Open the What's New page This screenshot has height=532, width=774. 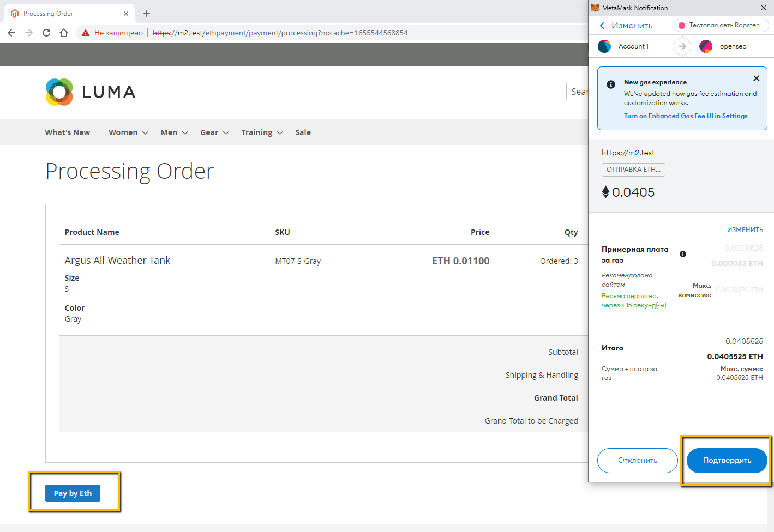click(68, 132)
